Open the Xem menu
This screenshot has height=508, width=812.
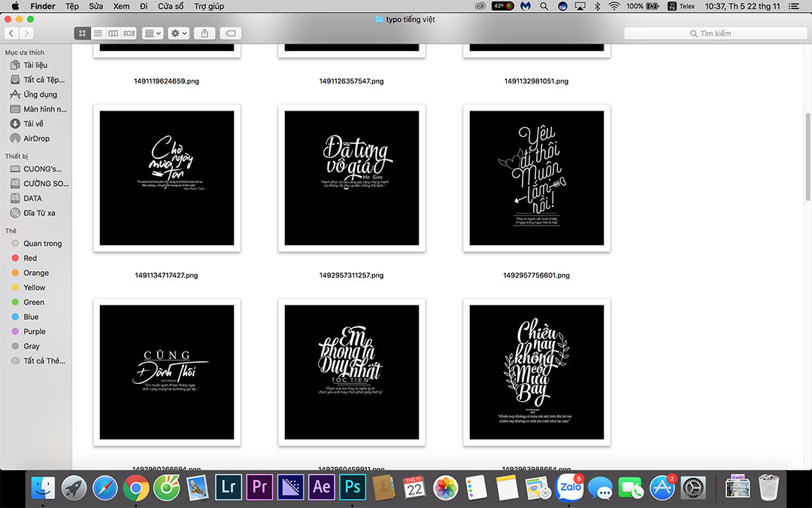coord(121,6)
